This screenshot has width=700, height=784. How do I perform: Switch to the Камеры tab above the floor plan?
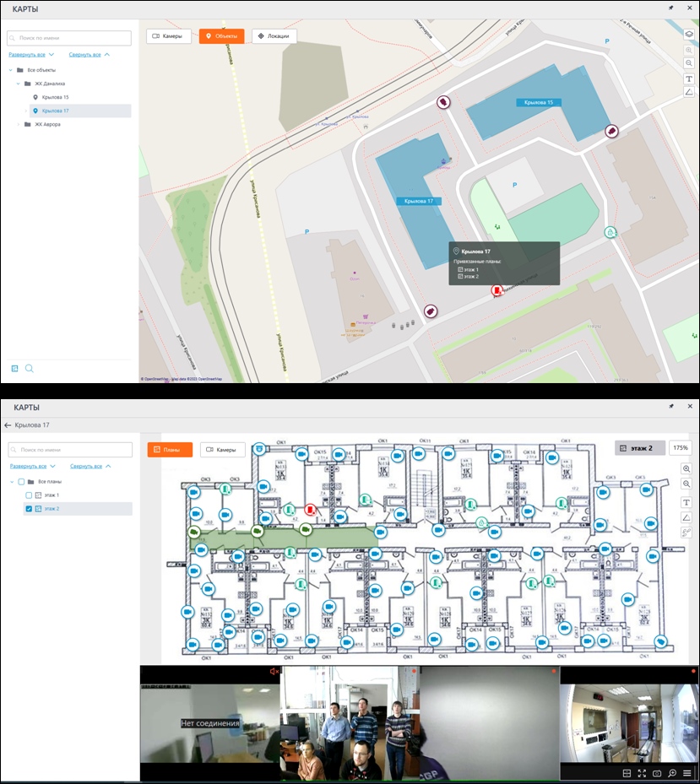click(222, 450)
